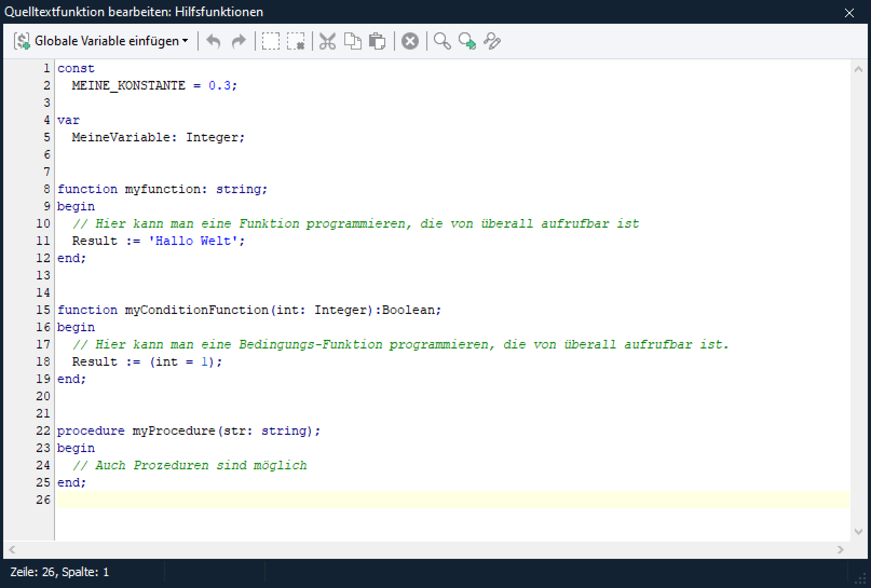The image size is (871, 588).
Task: Click the Deselect icon with small x
Action: (296, 41)
